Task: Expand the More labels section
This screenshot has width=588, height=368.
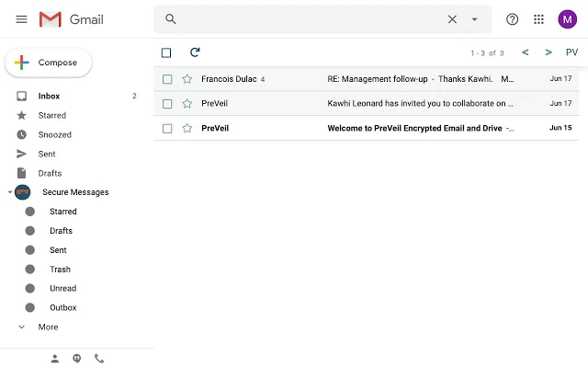Action: point(48,327)
